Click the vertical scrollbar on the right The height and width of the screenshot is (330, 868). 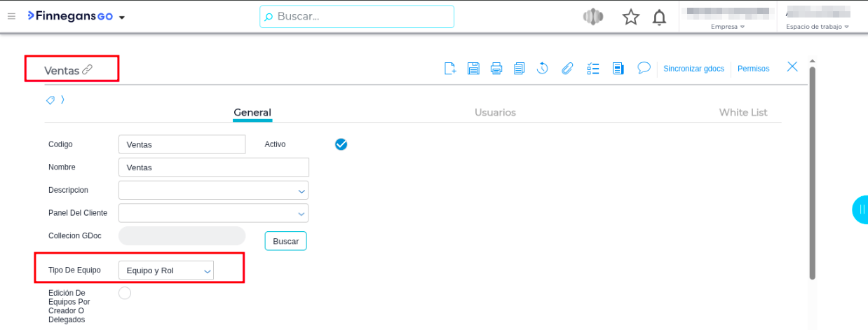pyautogui.click(x=812, y=175)
